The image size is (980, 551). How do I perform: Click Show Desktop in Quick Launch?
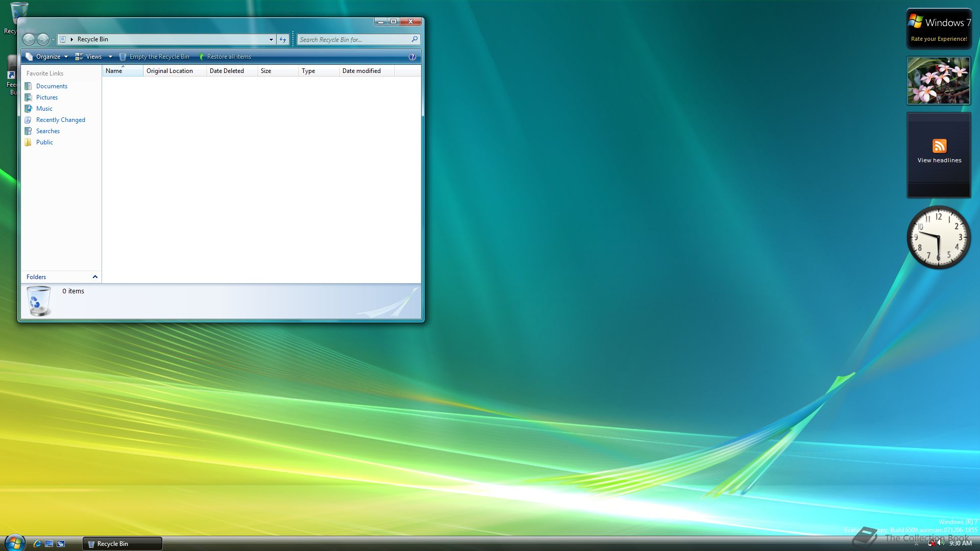tap(49, 544)
